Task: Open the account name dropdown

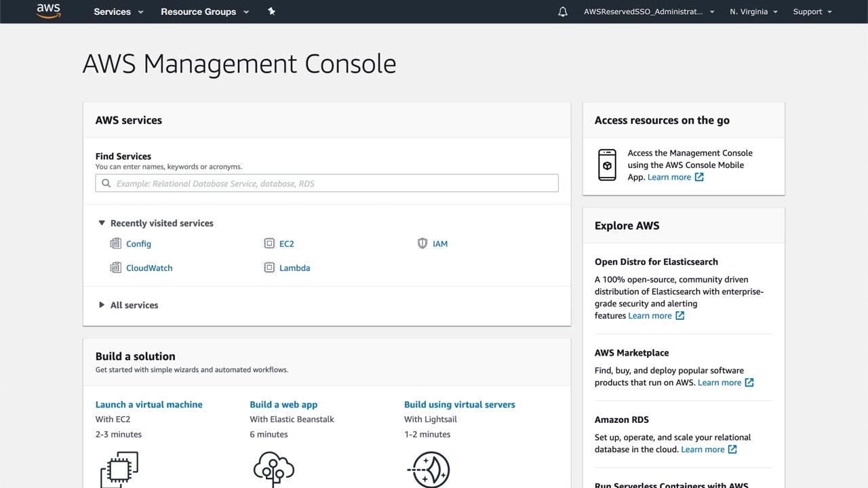Action: [x=649, y=12]
